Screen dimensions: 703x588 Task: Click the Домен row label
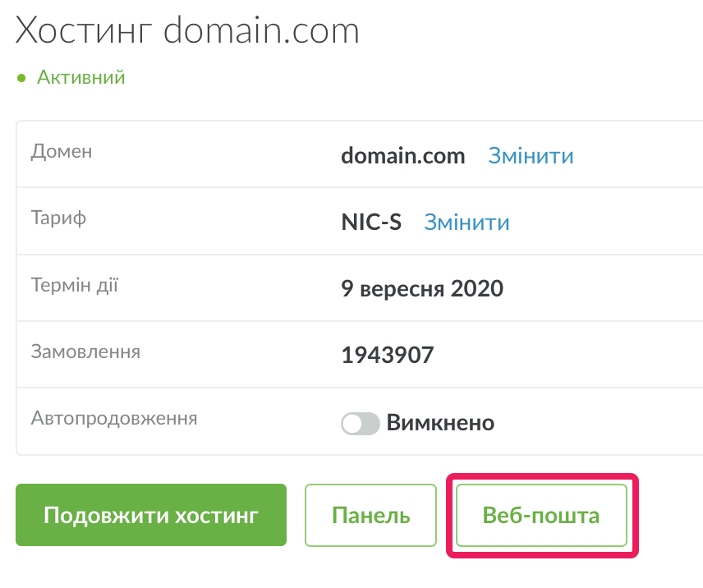click(x=62, y=151)
